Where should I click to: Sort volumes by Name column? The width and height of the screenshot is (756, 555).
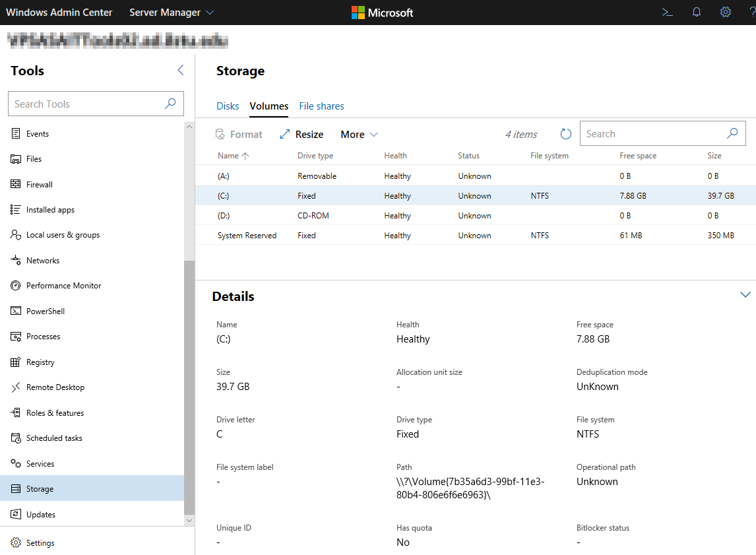coord(234,156)
